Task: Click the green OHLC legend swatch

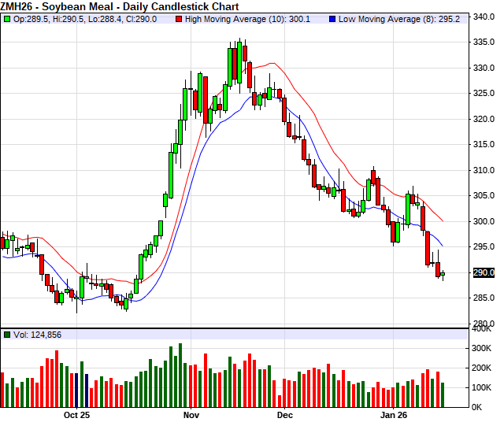Action: 7,19
